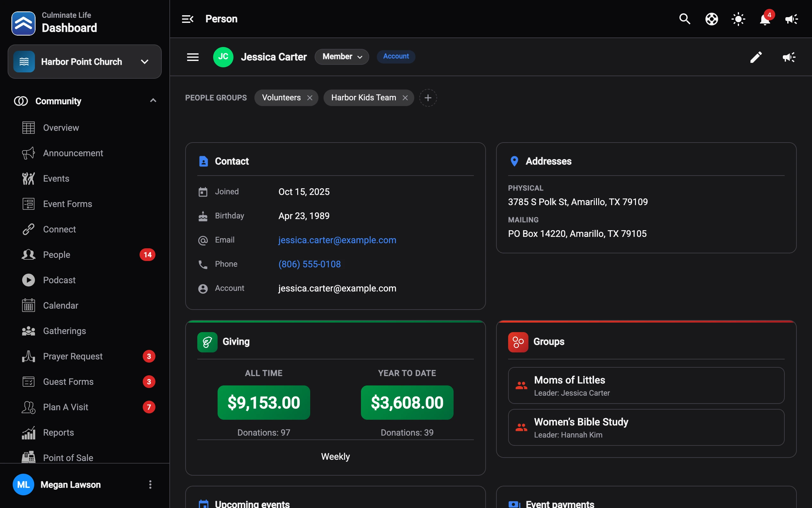
Task: Click megaphone icon in person header
Action: 789,57
